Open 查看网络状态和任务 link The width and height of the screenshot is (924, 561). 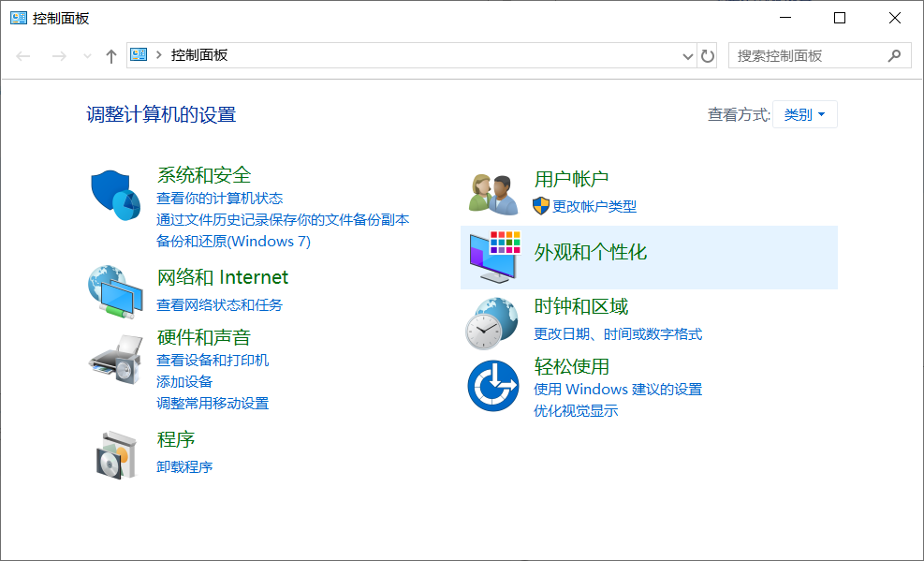[x=219, y=304]
